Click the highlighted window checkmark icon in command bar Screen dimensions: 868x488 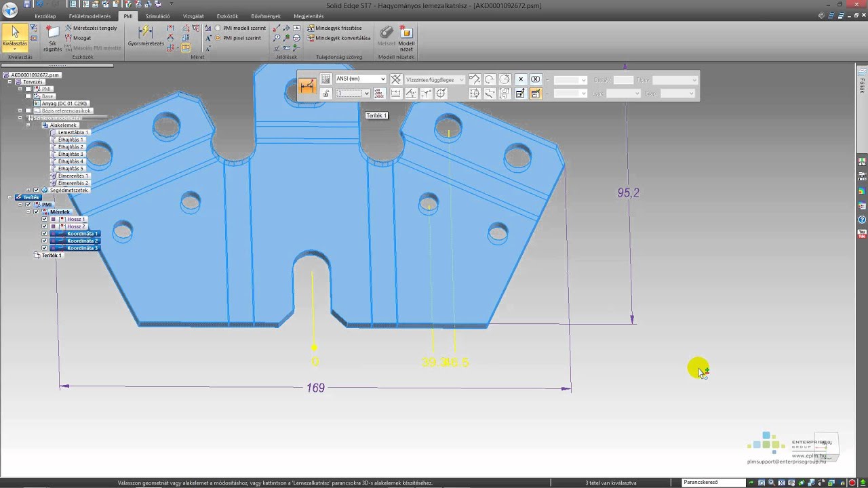click(x=535, y=94)
